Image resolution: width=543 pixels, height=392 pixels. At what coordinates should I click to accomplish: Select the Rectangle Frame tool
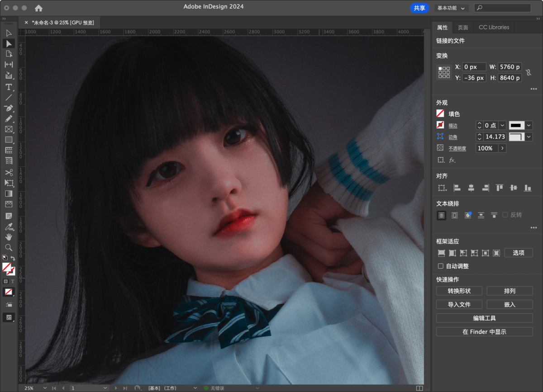pos(9,129)
